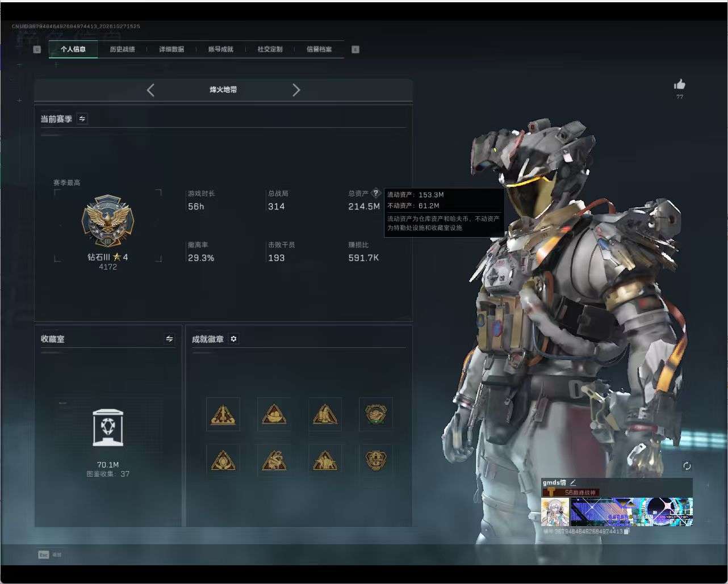Screen dimensions: 728x584
Task: Click the 591.7K 赚损比 value
Action: tap(363, 258)
